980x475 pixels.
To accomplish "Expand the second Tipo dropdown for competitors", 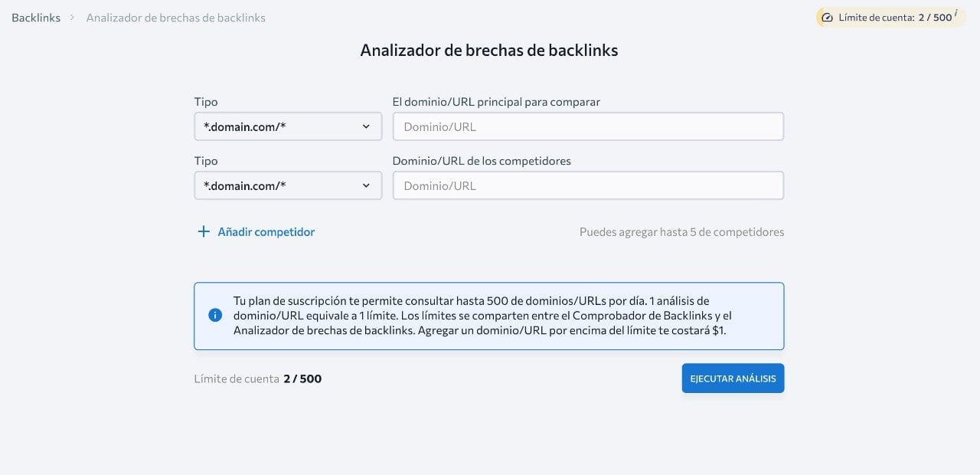I will (287, 185).
